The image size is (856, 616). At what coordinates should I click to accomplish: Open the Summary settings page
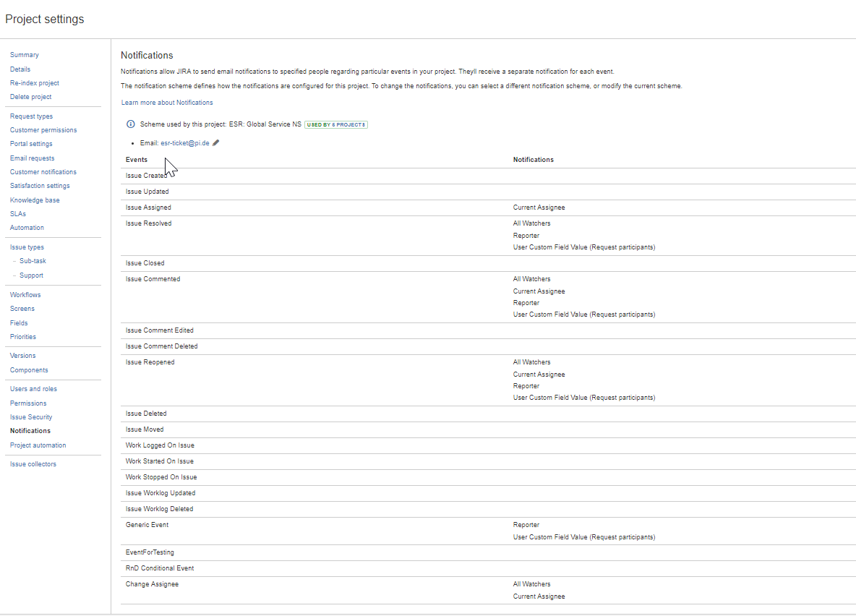point(25,55)
